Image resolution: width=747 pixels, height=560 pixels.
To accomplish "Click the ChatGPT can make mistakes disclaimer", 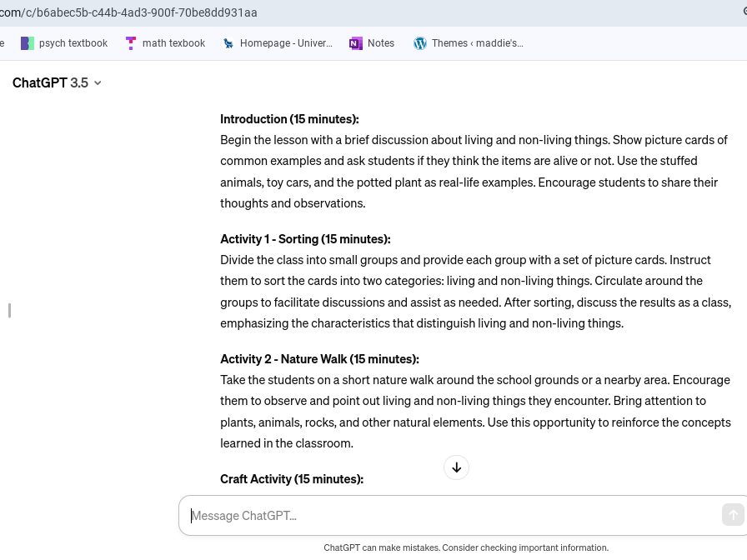I will click(x=466, y=547).
